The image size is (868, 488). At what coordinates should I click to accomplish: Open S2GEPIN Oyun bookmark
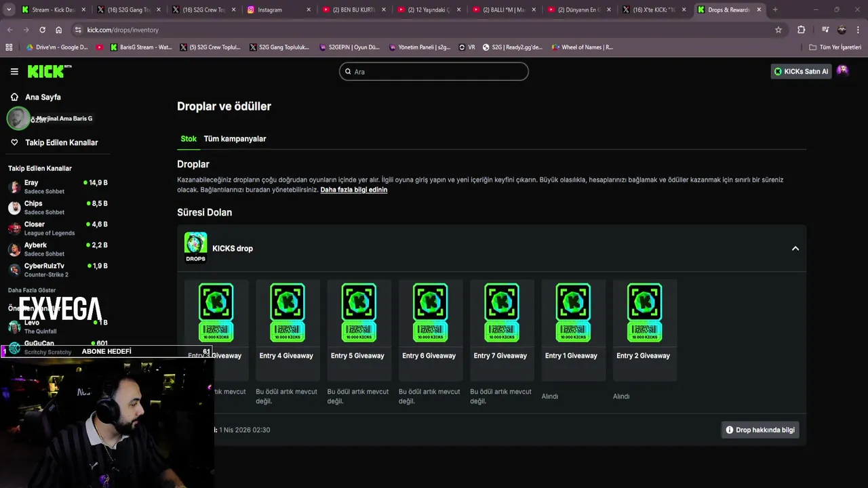pos(349,47)
